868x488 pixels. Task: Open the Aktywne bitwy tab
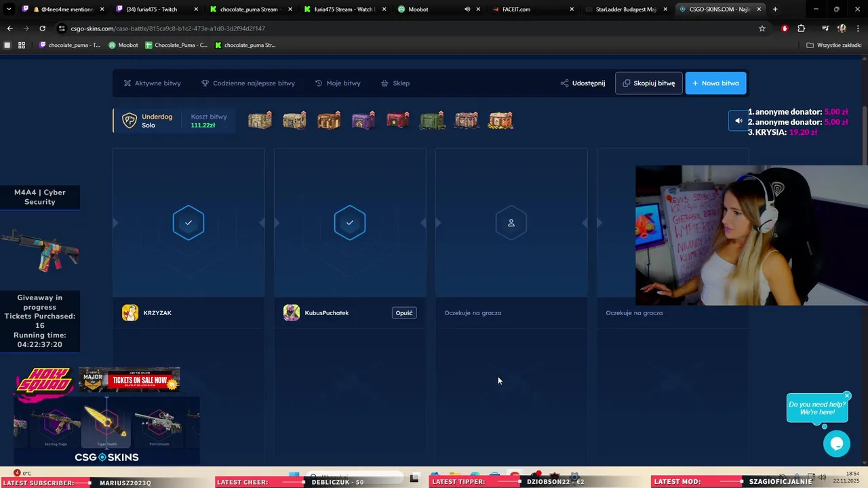tap(152, 83)
